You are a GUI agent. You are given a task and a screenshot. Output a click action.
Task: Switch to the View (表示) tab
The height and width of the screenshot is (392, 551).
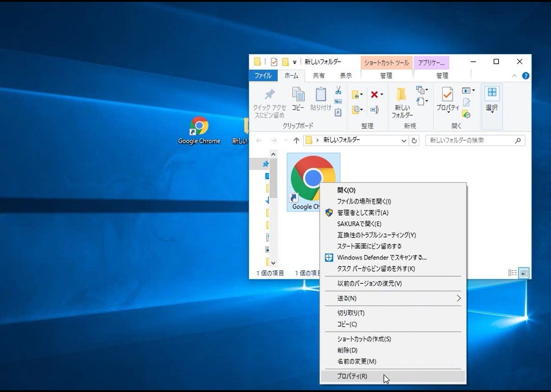click(346, 76)
